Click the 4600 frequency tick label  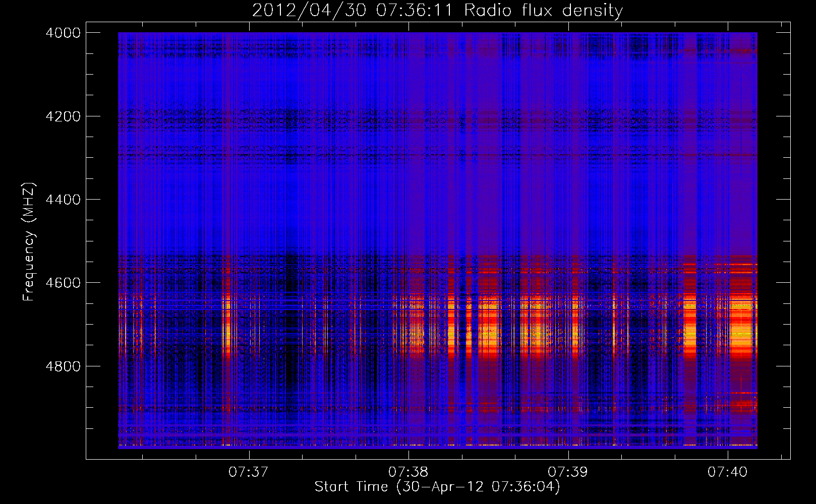tap(63, 283)
